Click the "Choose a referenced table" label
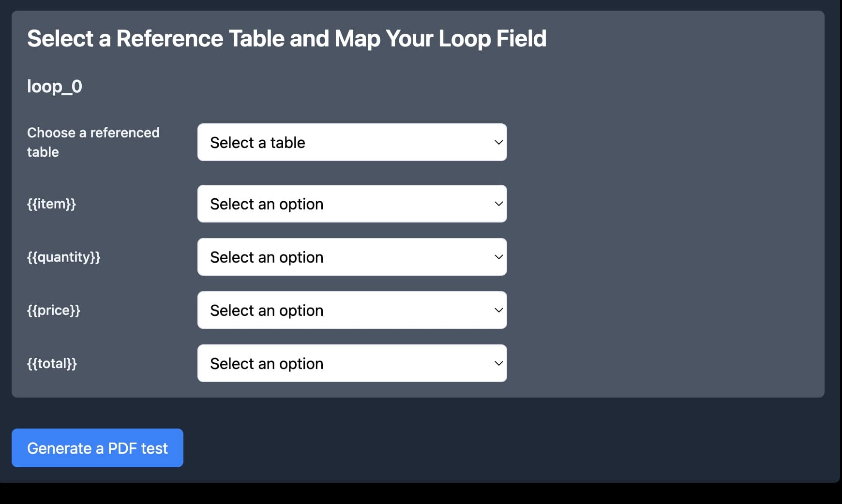The height and width of the screenshot is (504, 842). point(93,142)
